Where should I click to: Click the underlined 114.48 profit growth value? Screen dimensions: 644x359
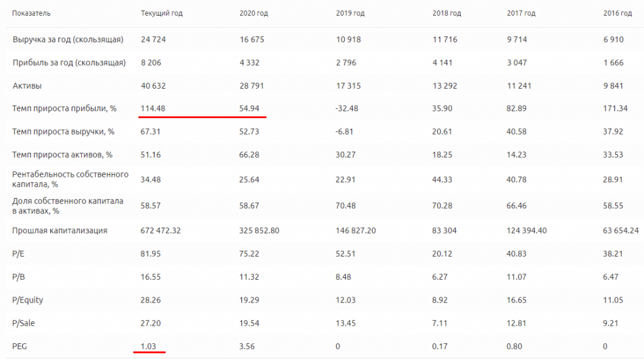point(153,109)
